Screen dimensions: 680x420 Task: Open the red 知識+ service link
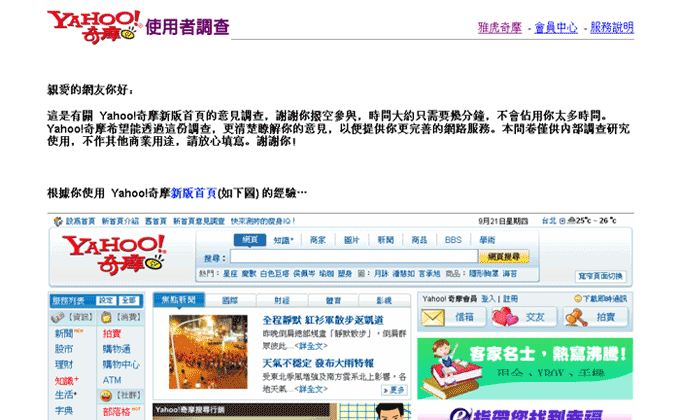(x=66, y=381)
